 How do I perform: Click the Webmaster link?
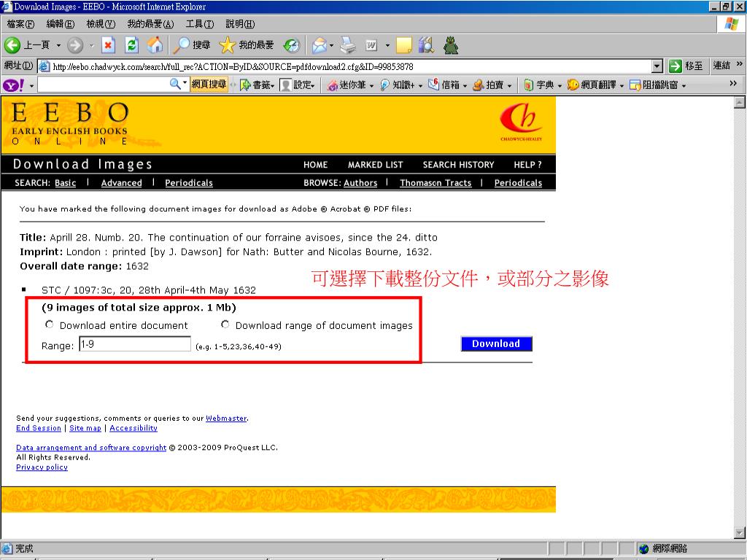point(226,418)
